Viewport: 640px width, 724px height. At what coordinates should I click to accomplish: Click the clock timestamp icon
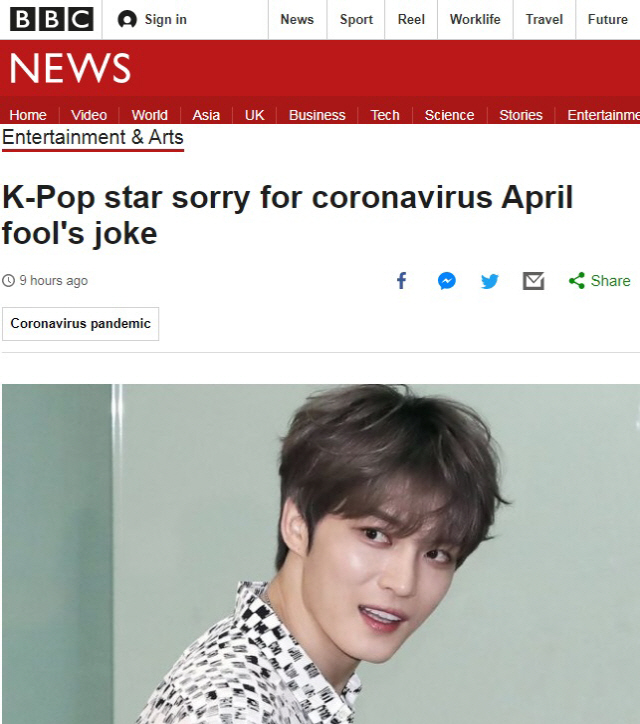9,281
